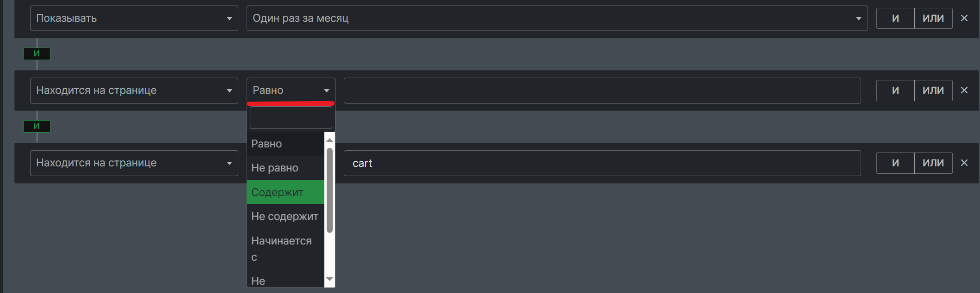Remove the 'cart' condition row with X
Image resolution: width=980 pixels, height=293 pixels.
tap(964, 163)
